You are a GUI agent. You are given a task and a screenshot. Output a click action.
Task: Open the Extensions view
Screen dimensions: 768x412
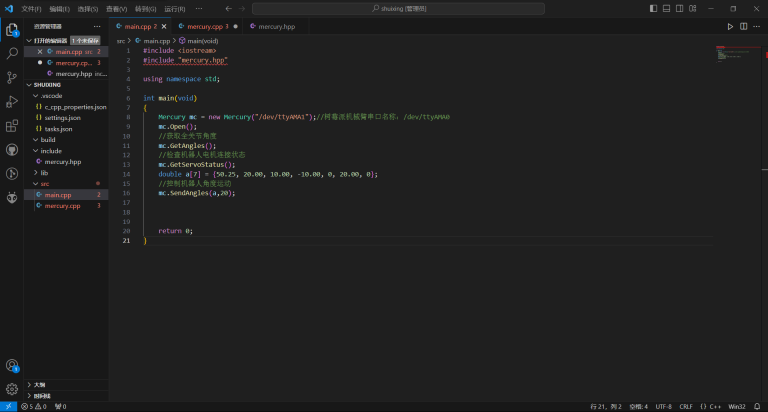pyautogui.click(x=12, y=126)
